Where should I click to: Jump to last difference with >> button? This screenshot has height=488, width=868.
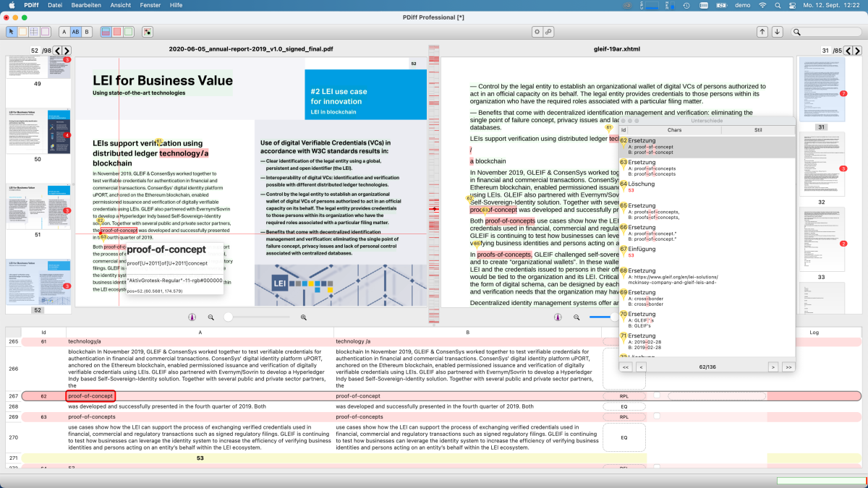[788, 367]
